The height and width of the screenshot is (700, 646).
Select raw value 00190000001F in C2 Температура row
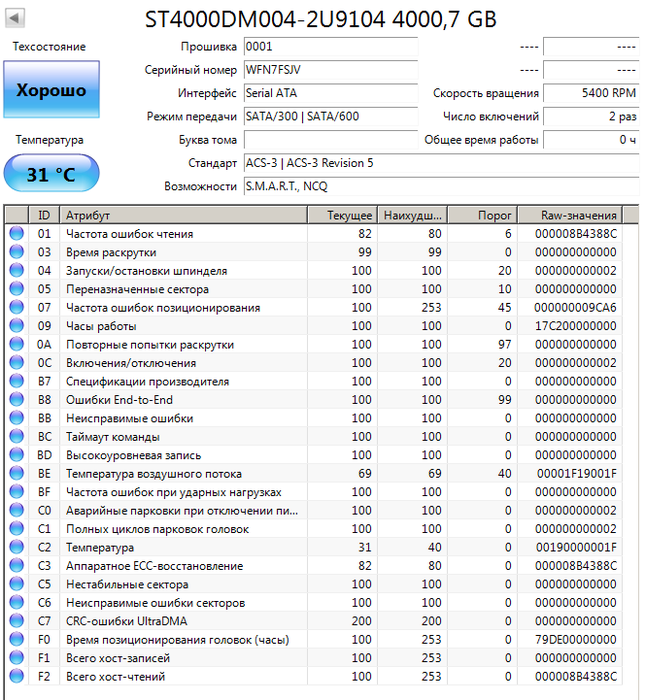576,547
